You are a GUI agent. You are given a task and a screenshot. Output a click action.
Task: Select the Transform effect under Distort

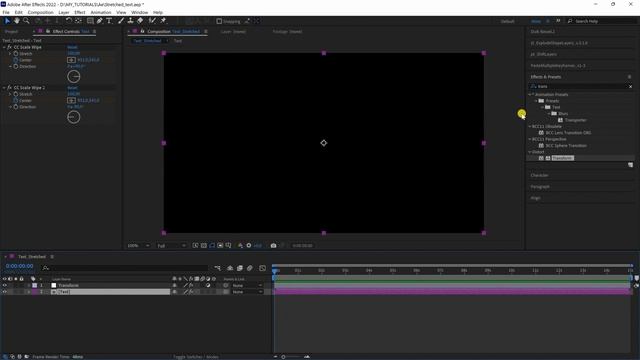562,158
